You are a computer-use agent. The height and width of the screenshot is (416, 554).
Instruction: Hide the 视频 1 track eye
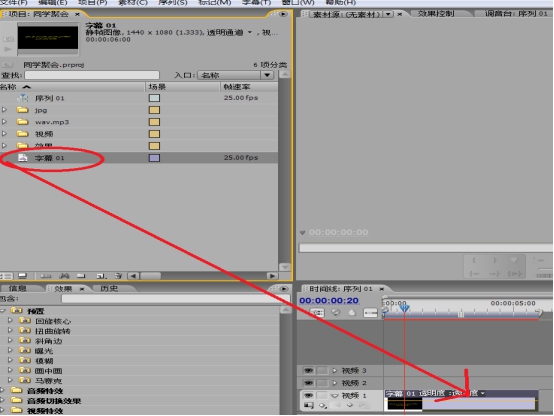click(x=308, y=395)
